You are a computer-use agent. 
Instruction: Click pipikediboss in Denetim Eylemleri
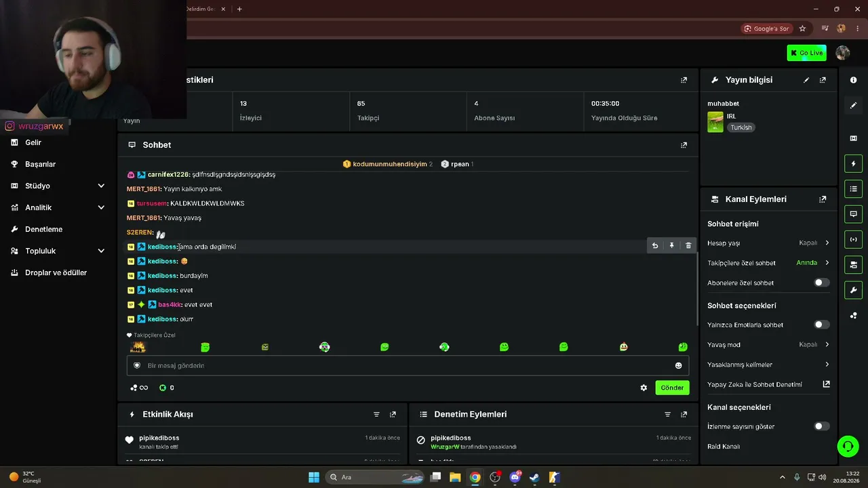[x=451, y=438]
